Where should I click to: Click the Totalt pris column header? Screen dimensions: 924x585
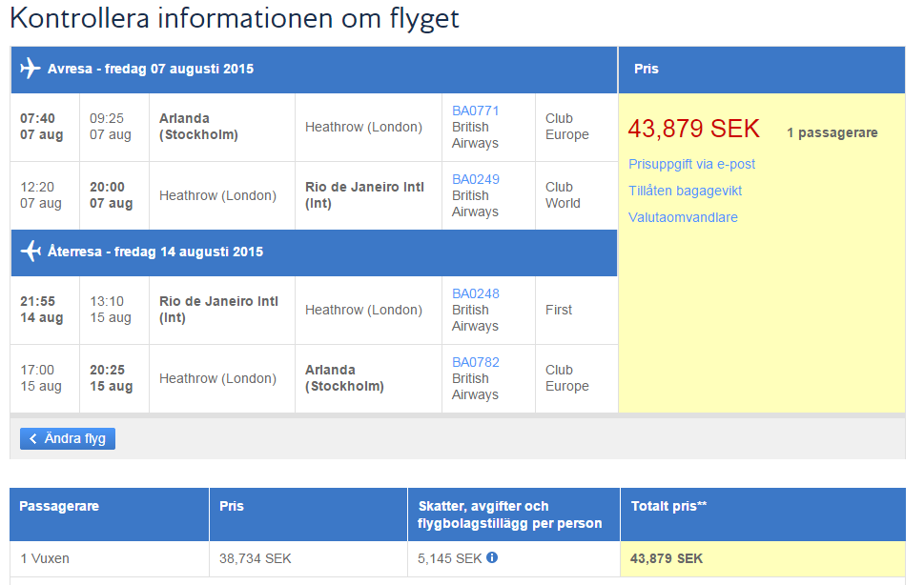tap(668, 506)
